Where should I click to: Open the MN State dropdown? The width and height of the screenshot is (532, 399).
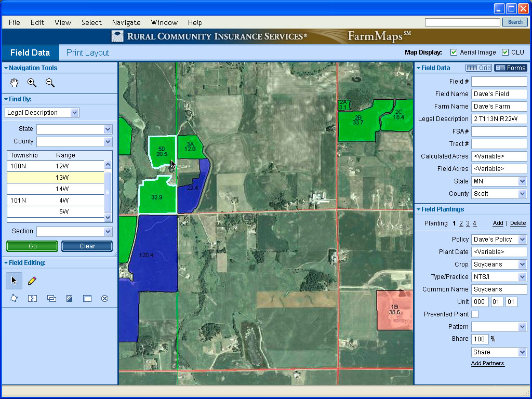(522, 181)
